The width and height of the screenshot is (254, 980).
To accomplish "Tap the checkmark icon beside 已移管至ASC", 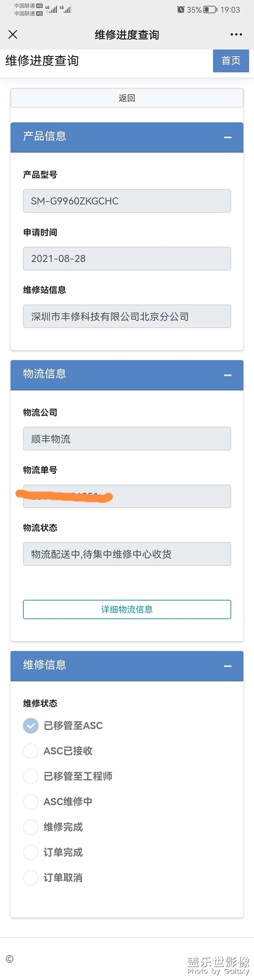I will click(30, 726).
